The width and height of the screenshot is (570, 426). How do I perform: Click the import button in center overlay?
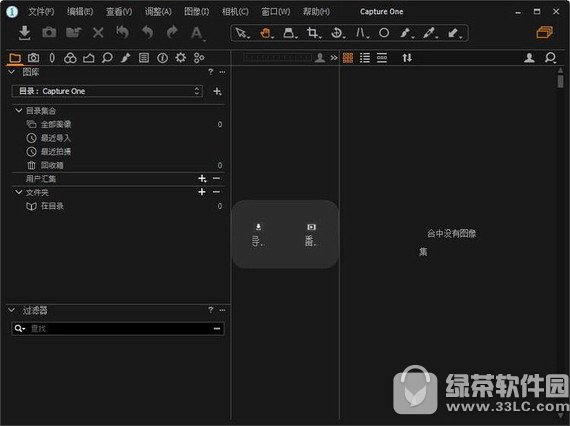pyautogui.click(x=258, y=235)
